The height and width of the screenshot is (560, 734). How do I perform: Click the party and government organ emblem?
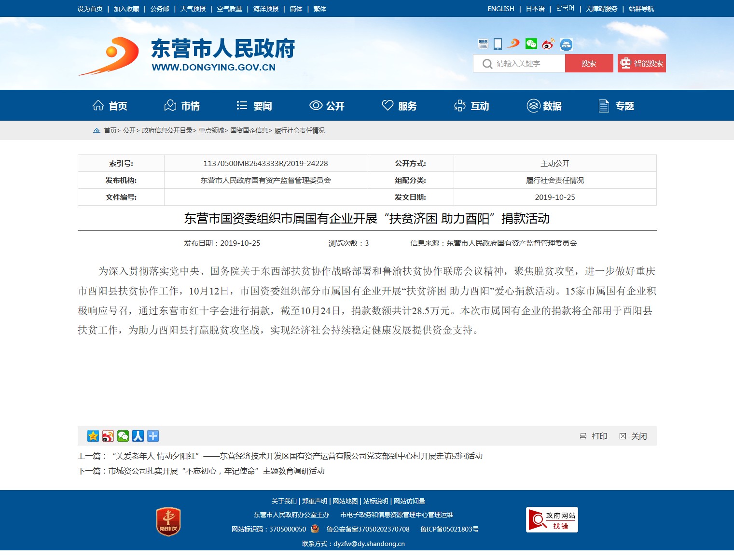pos(168,521)
